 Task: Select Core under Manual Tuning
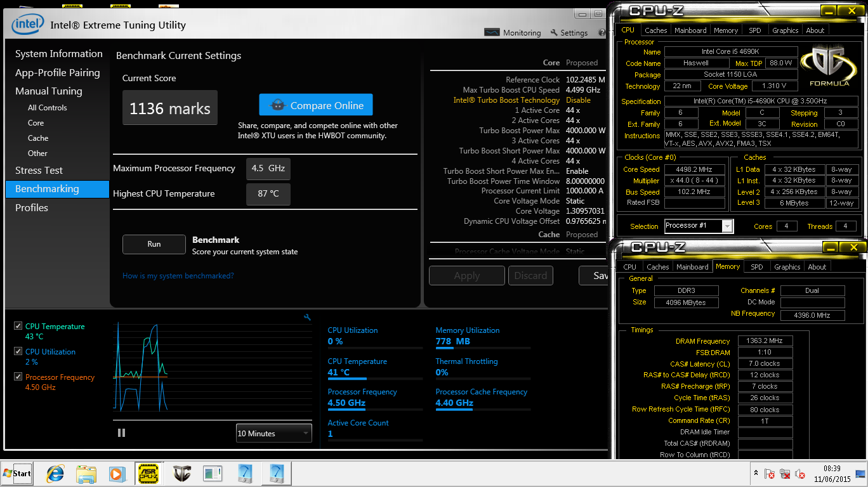[x=36, y=122]
